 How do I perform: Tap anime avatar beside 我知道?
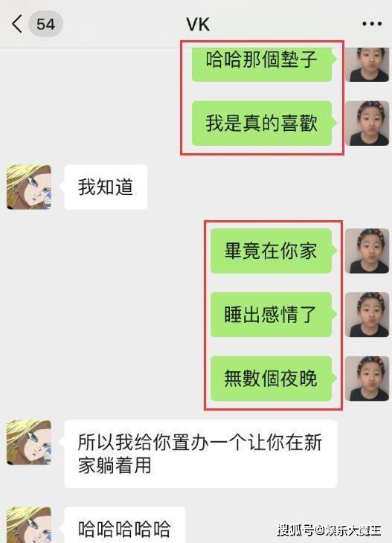pyautogui.click(x=29, y=187)
